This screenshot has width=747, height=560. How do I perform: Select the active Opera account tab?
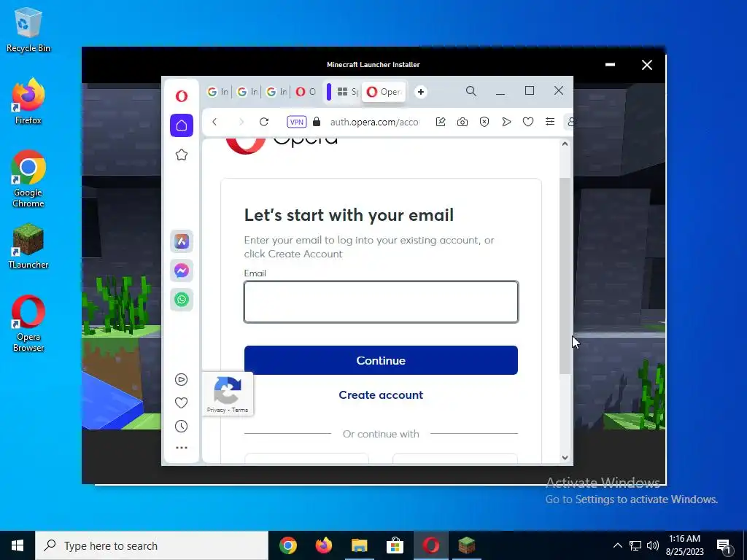point(384,92)
